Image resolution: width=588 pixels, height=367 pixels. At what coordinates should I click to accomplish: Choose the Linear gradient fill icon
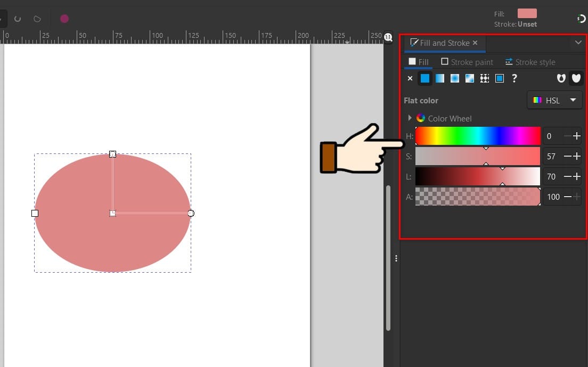coord(440,78)
